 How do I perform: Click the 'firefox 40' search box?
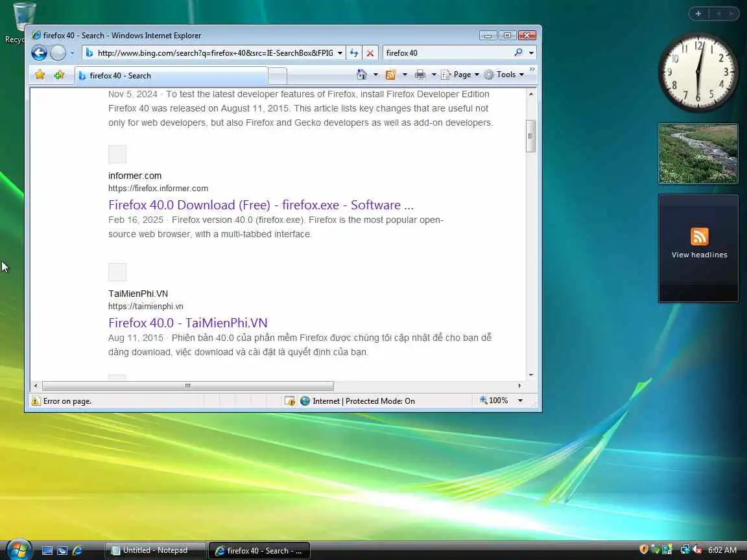448,53
